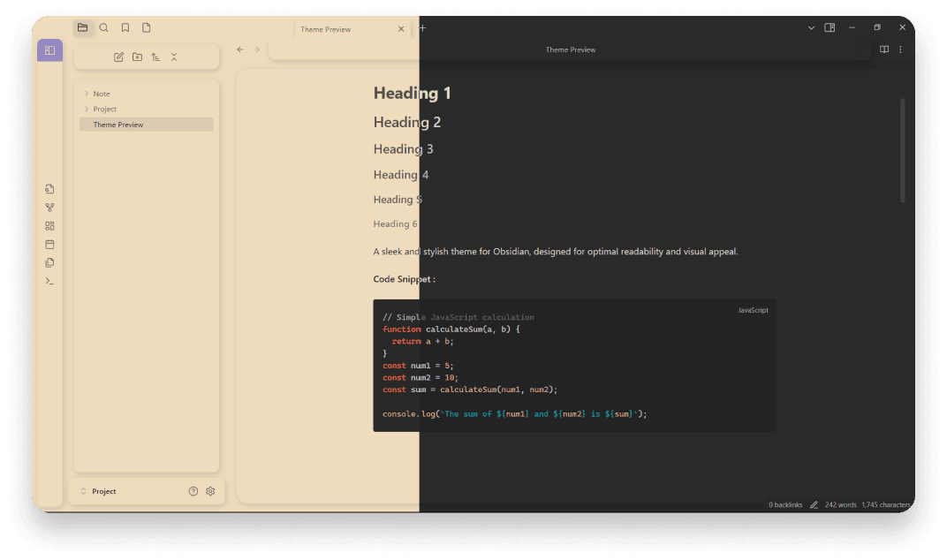This screenshot has width=947, height=560.
Task: Switch to reading view book icon
Action: [884, 49]
